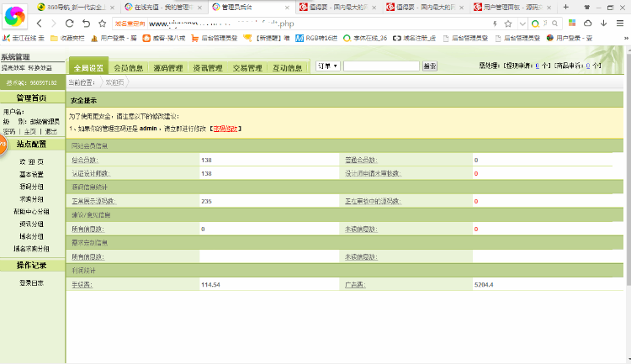Open the browser hamburger menu
Viewport: 631px width, 364px height.
[620, 23]
